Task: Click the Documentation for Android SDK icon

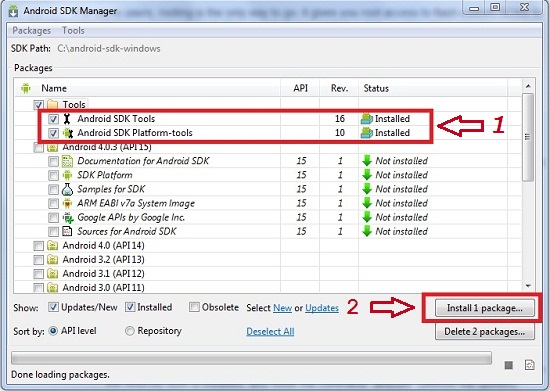Action: click(67, 161)
